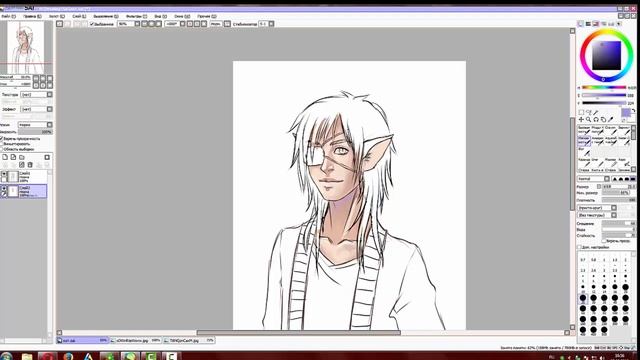The width and height of the screenshot is (640, 360).
Task: Adjust the luminosity V slider
Action: coord(604,103)
